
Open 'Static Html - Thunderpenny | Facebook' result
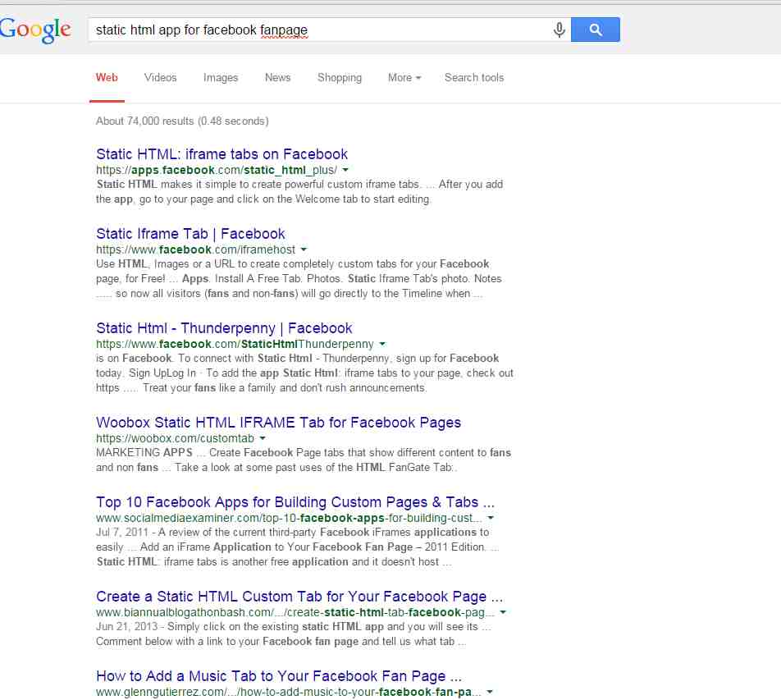(x=224, y=328)
